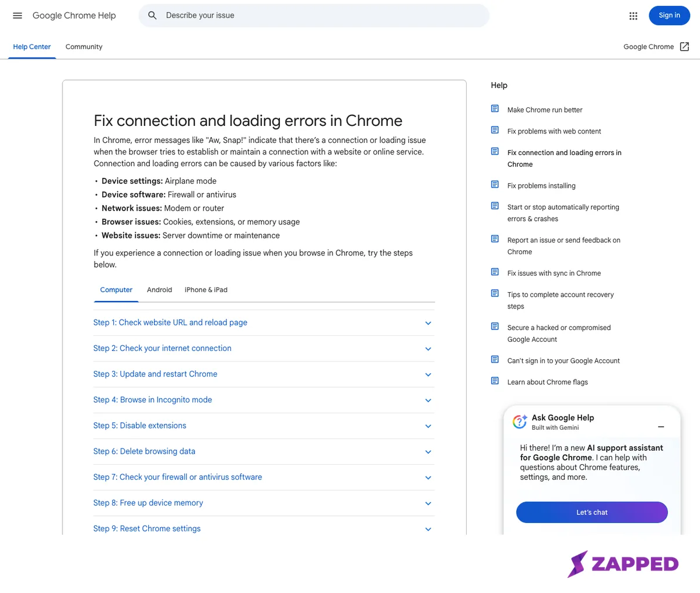Click the Gemini sparkle Google Help icon
The width and height of the screenshot is (700, 593).
coord(520,422)
